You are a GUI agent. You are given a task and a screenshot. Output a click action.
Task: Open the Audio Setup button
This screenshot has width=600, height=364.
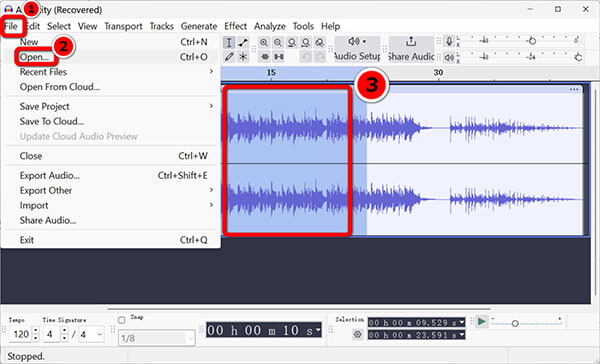click(357, 49)
